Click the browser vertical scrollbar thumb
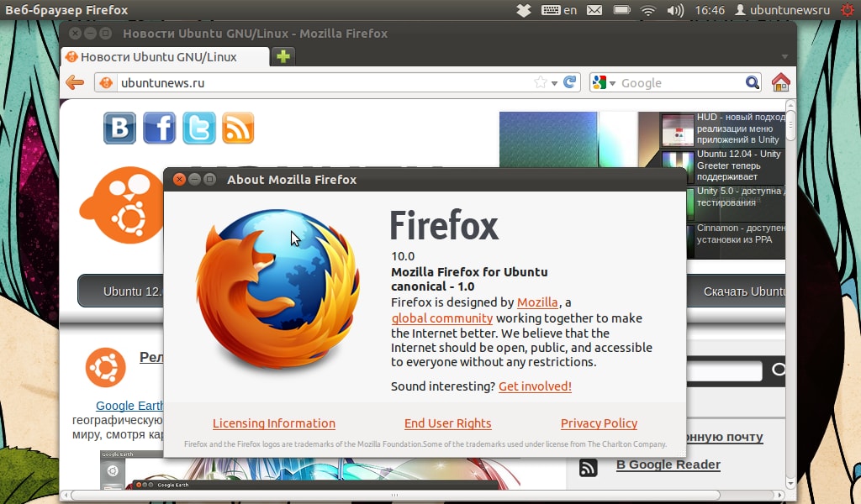This screenshot has height=504, width=861. click(790, 126)
